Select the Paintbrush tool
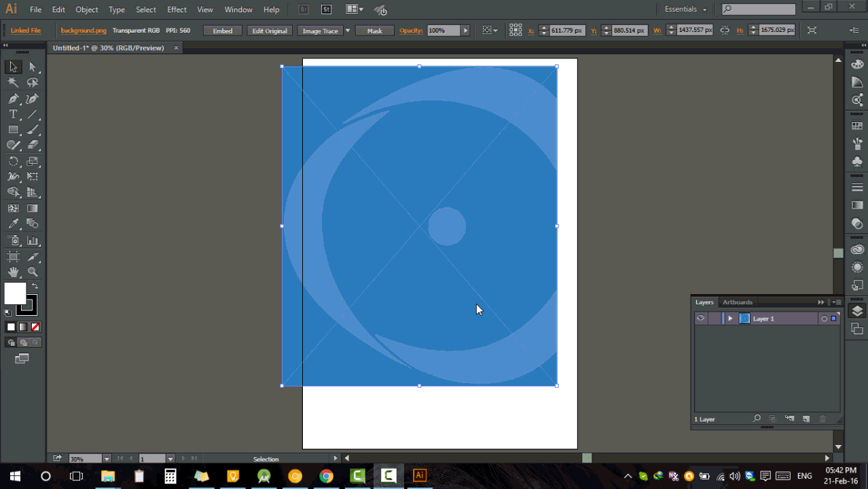This screenshot has width=868, height=489. coord(33,130)
